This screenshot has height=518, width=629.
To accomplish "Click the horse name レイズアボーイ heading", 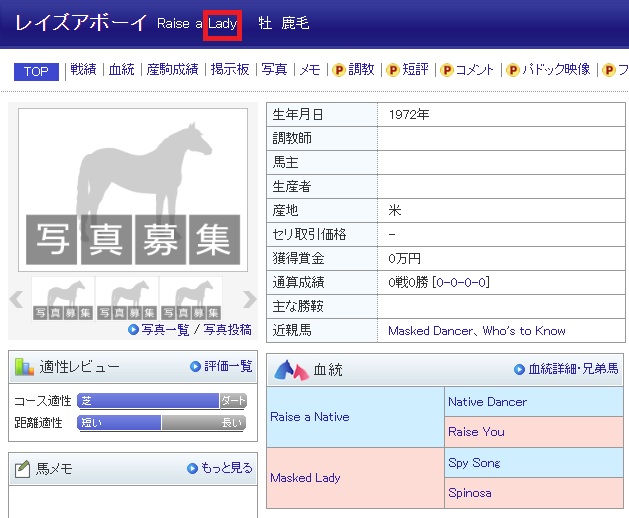I will click(81, 23).
